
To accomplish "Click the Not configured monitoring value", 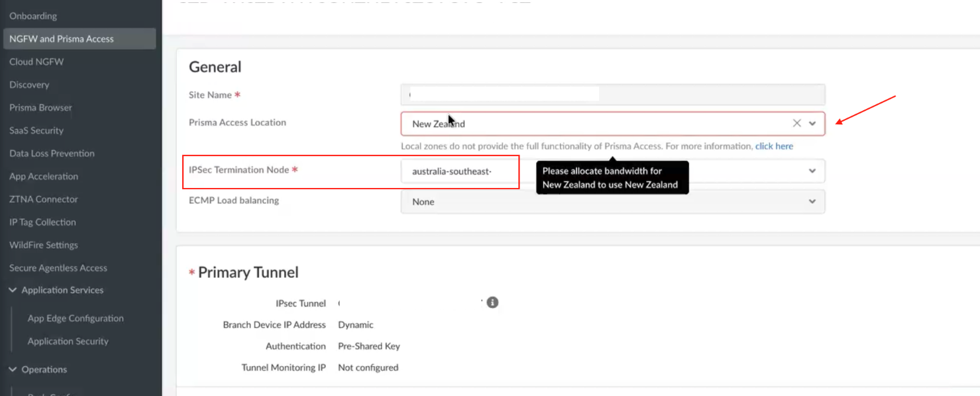I will point(368,368).
